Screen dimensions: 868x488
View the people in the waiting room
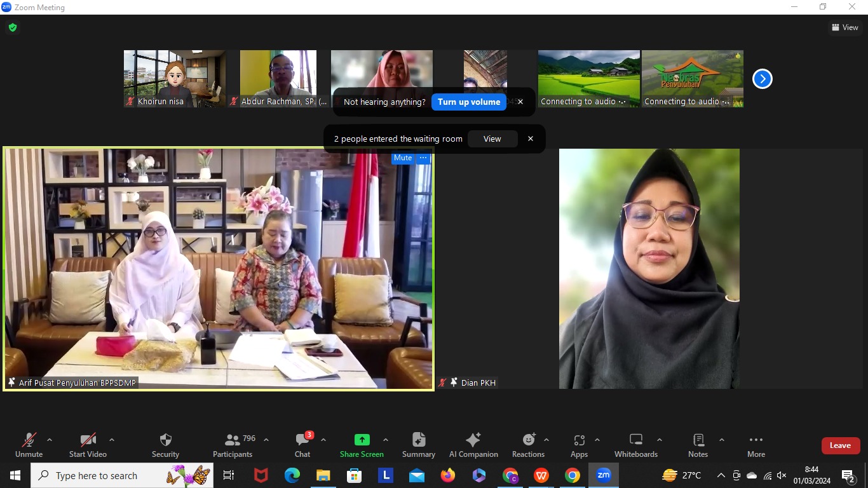coord(492,139)
